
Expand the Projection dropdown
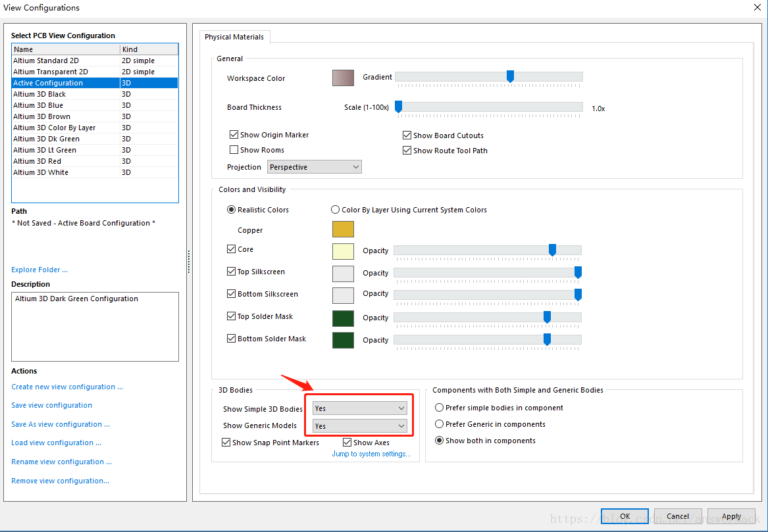tap(314, 167)
